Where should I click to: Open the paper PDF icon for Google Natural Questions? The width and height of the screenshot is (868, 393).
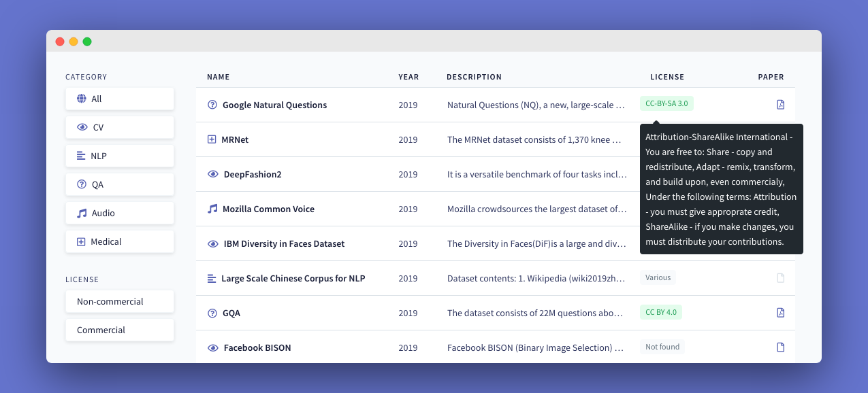click(x=780, y=105)
